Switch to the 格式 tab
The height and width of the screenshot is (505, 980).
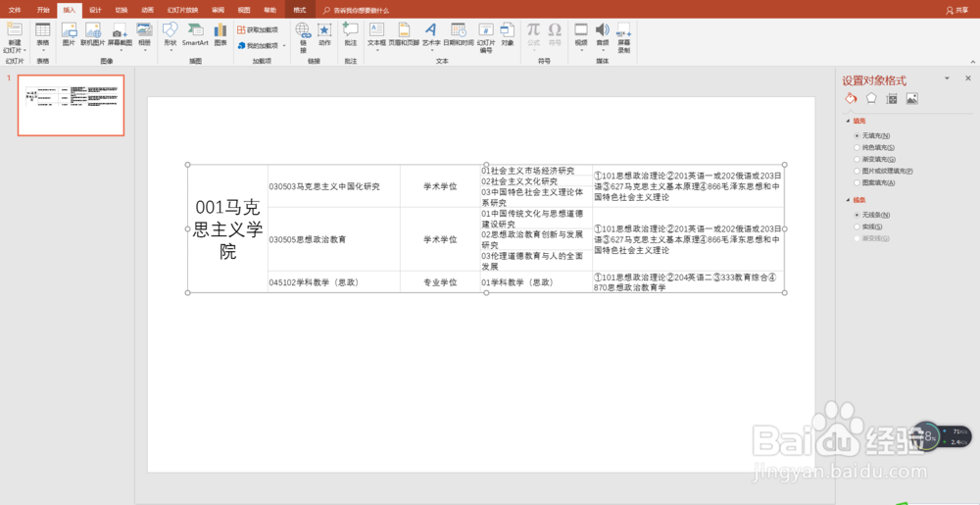300,10
